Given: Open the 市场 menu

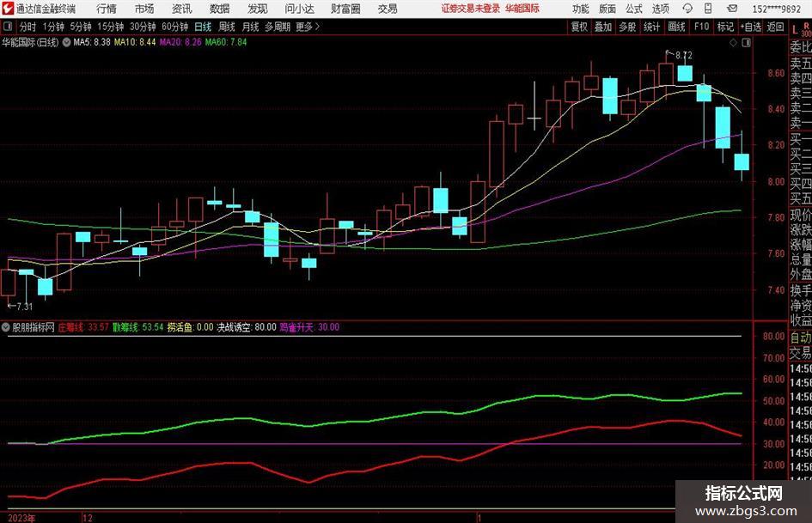Looking at the screenshot, I should point(144,9).
